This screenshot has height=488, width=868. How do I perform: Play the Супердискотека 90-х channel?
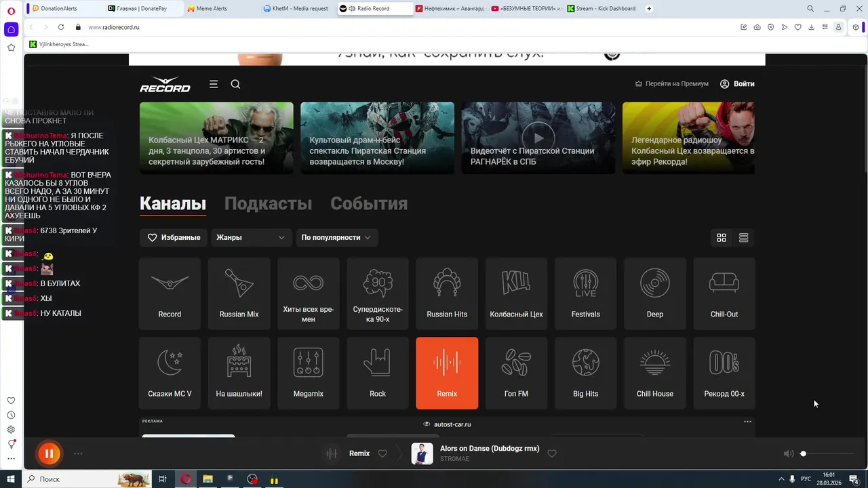(x=378, y=293)
